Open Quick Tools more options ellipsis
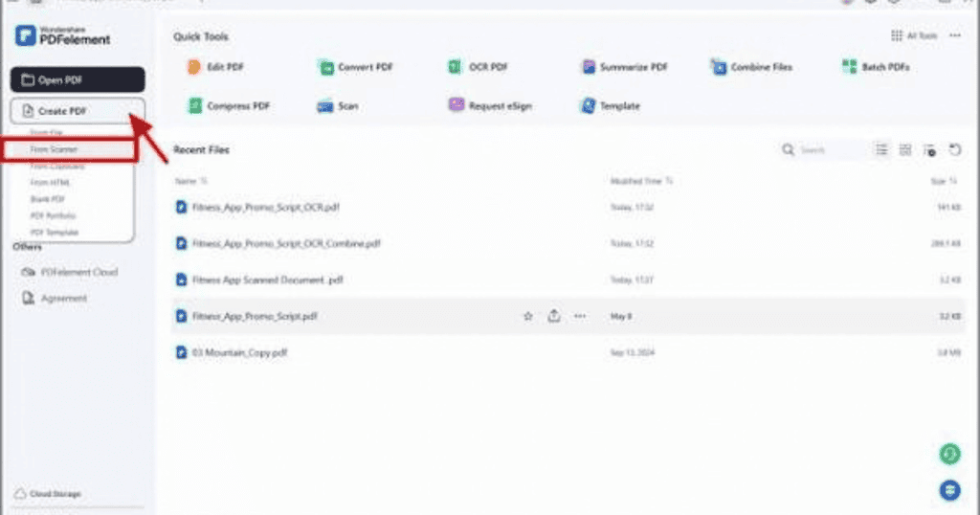Image resolution: width=980 pixels, height=515 pixels. tap(955, 35)
